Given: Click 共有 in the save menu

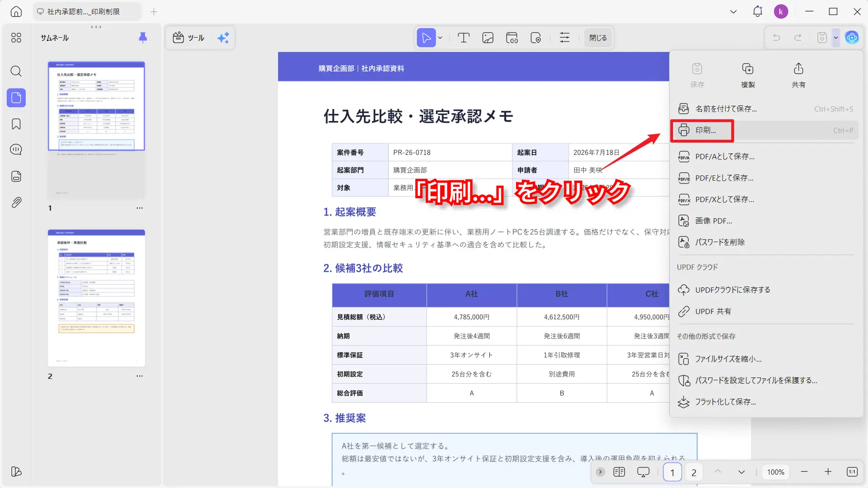Looking at the screenshot, I should coord(798,75).
